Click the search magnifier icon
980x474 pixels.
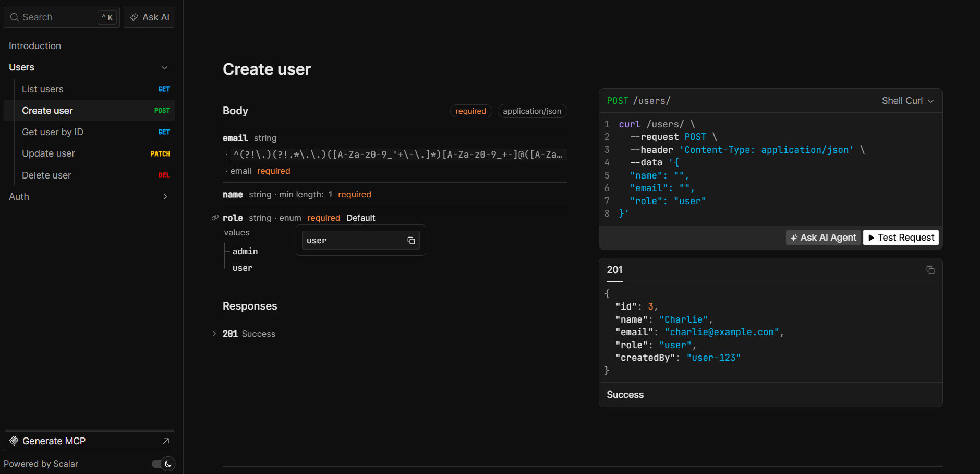pos(15,17)
